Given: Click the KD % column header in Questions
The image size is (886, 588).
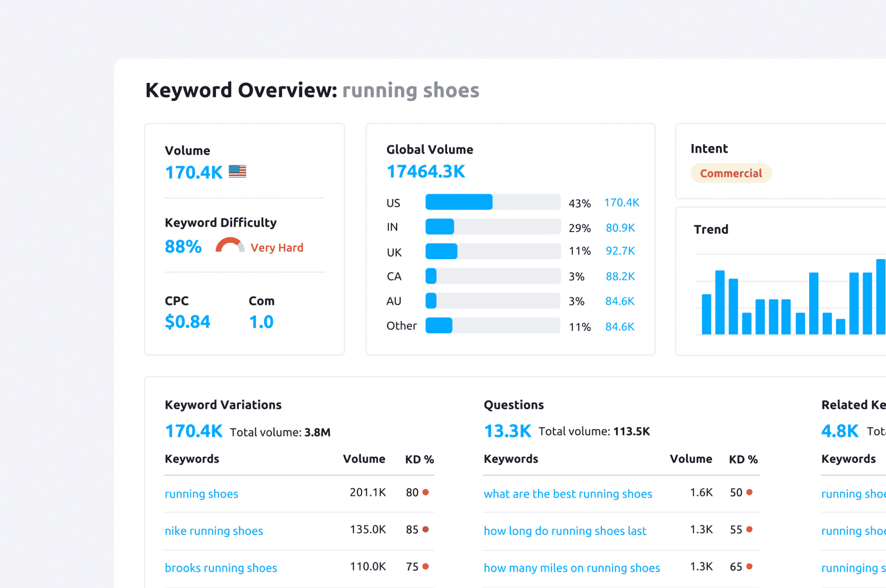Looking at the screenshot, I should pos(743,459).
